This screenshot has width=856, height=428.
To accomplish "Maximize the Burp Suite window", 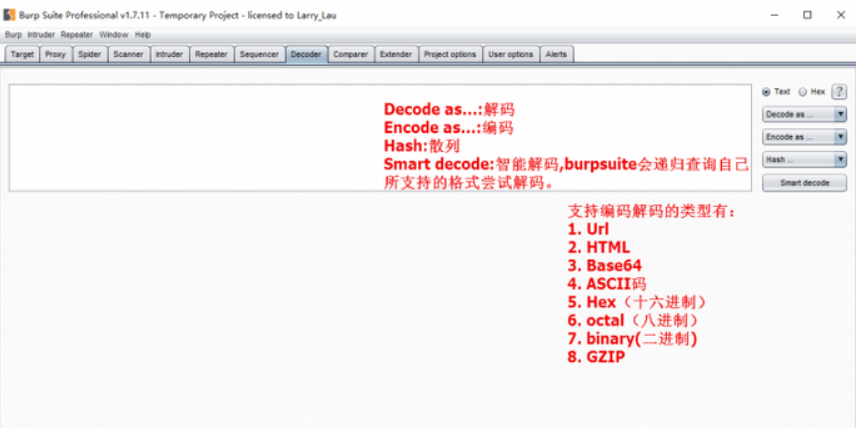I will pyautogui.click(x=807, y=15).
